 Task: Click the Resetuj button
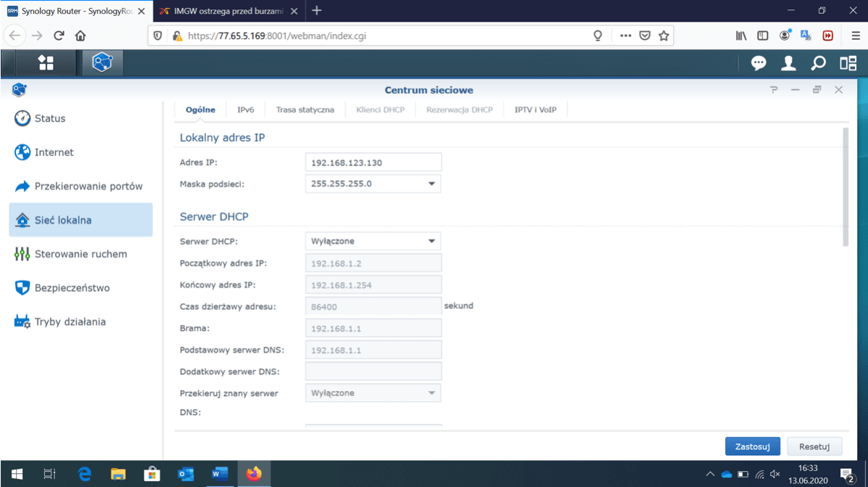[x=814, y=446]
